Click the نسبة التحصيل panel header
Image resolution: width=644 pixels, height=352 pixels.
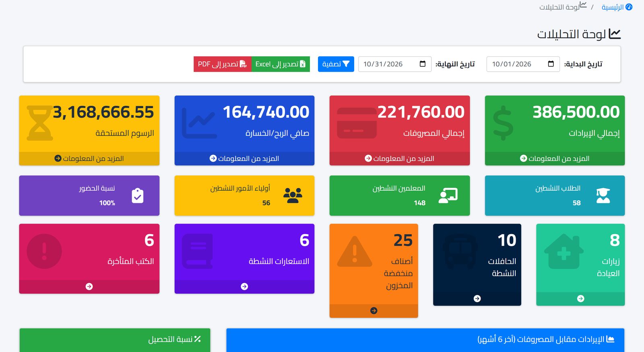[x=115, y=340]
